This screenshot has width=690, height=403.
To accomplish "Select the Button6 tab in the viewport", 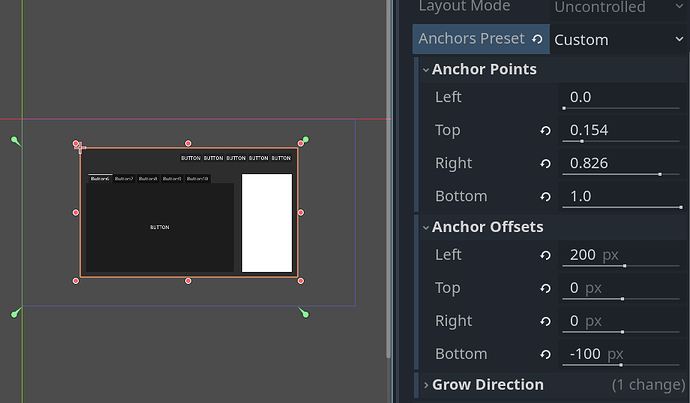I will (99, 178).
